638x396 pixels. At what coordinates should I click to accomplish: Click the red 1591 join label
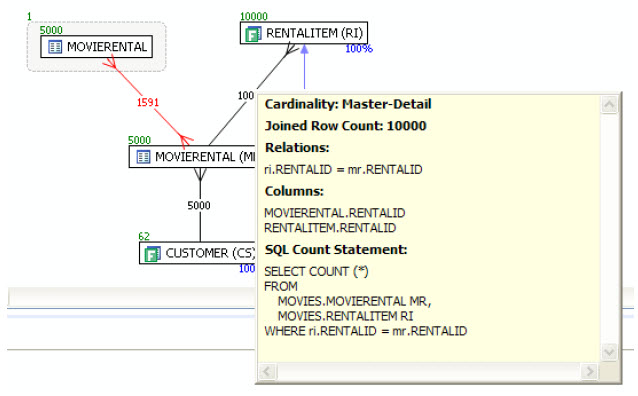tap(148, 102)
